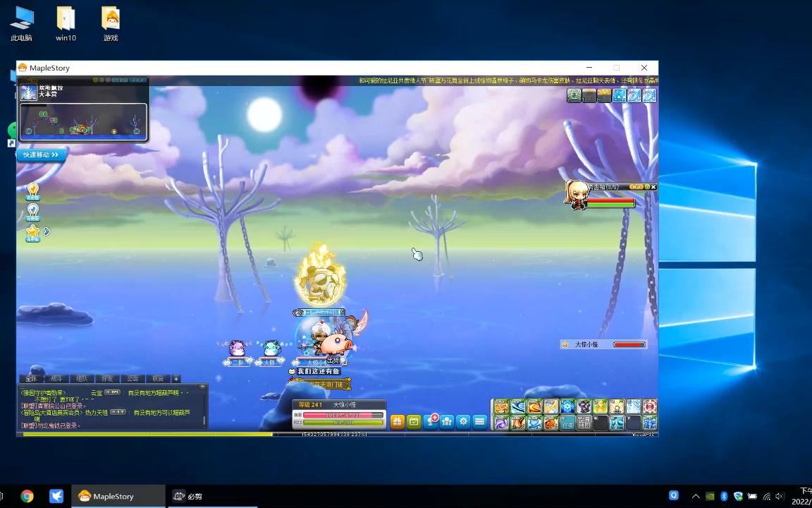812x508 pixels.
Task: Open the gear settings menu
Action: pos(464,421)
